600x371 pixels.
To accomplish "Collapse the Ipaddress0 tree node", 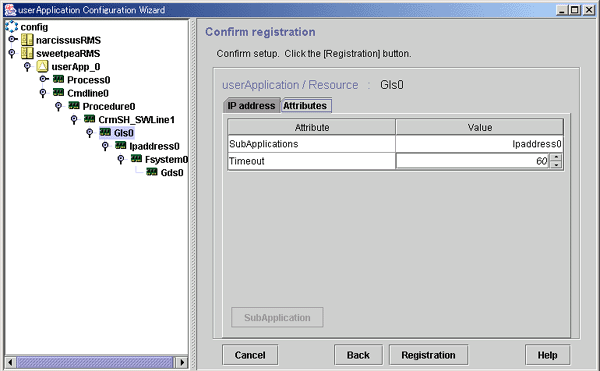I will tap(105, 146).
